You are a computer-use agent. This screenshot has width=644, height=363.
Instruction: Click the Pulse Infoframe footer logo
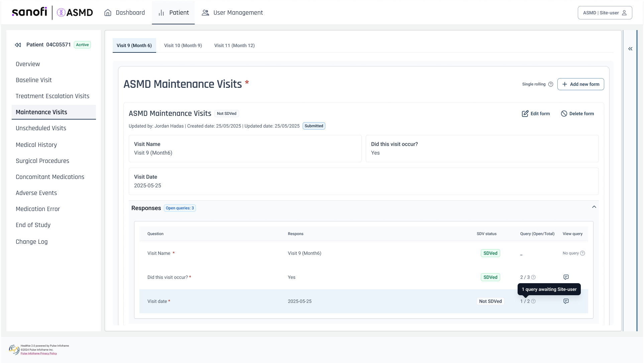point(14,349)
